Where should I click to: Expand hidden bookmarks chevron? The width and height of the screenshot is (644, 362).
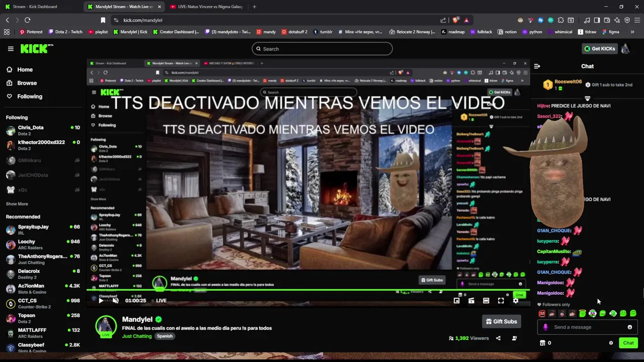[632, 32]
